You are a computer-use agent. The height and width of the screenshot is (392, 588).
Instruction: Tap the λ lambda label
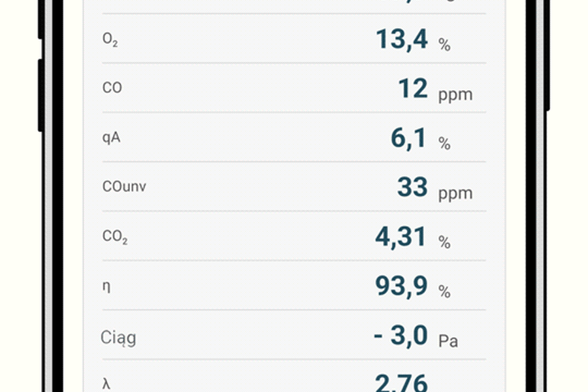point(106,384)
